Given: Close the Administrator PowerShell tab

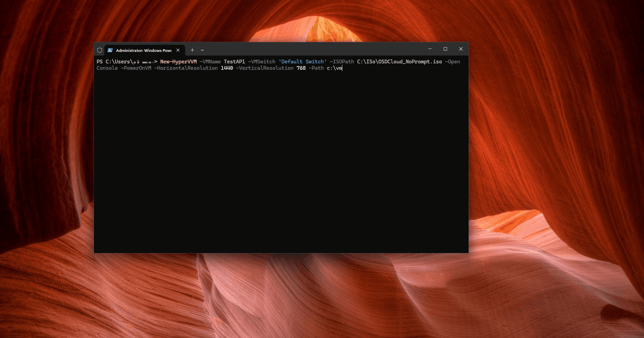Looking at the screenshot, I should tap(178, 50).
